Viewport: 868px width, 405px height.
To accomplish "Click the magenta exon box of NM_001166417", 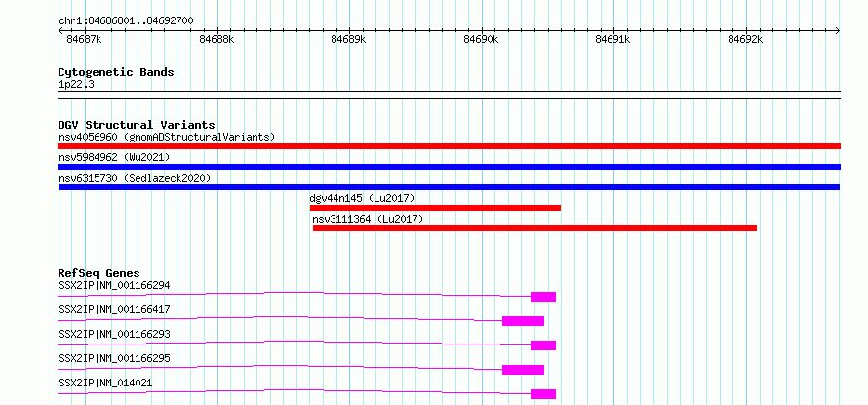I will (523, 321).
